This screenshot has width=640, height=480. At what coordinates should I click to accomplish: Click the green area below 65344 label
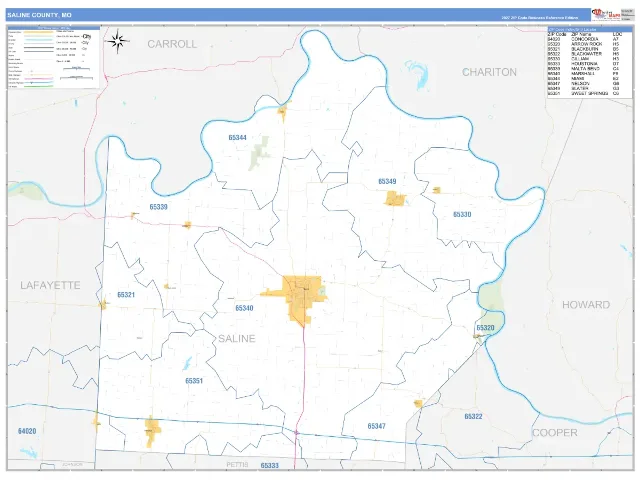coord(259,153)
